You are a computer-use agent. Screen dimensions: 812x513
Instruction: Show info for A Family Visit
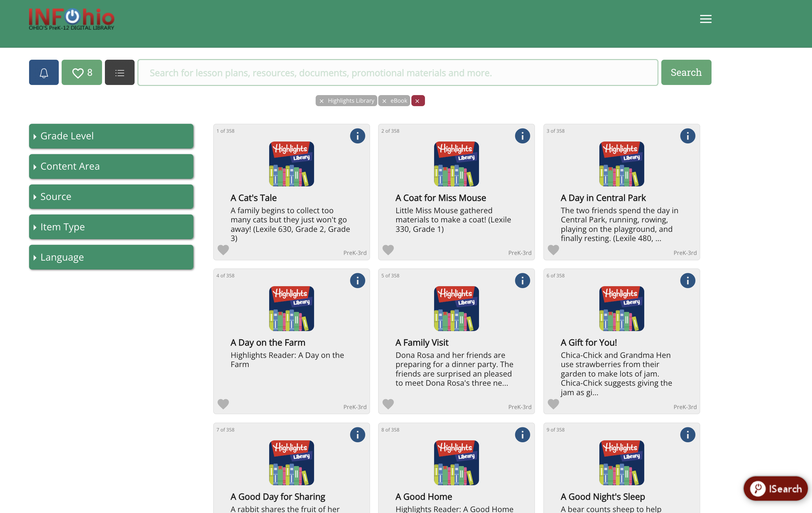522,281
